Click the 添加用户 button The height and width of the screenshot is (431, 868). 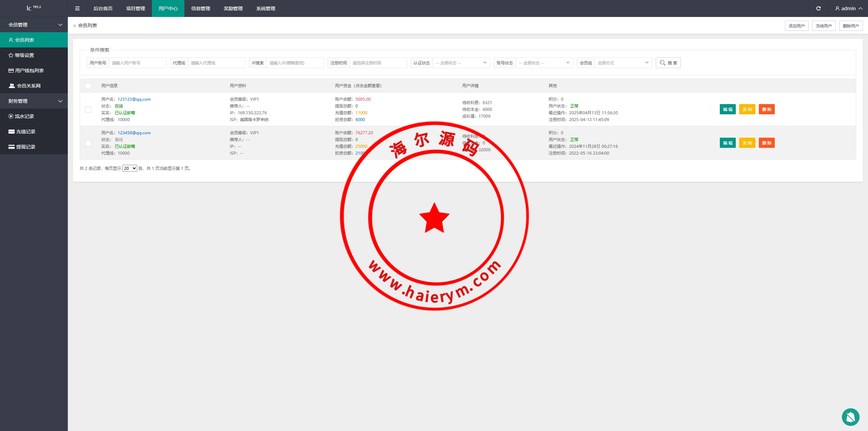[796, 26]
